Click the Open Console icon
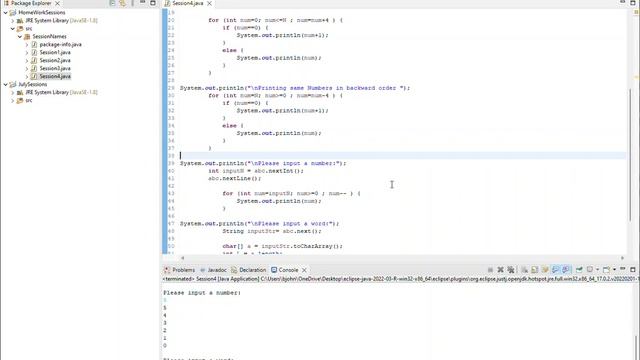Image resolution: width=640 pixels, height=360 pixels. click(606, 270)
